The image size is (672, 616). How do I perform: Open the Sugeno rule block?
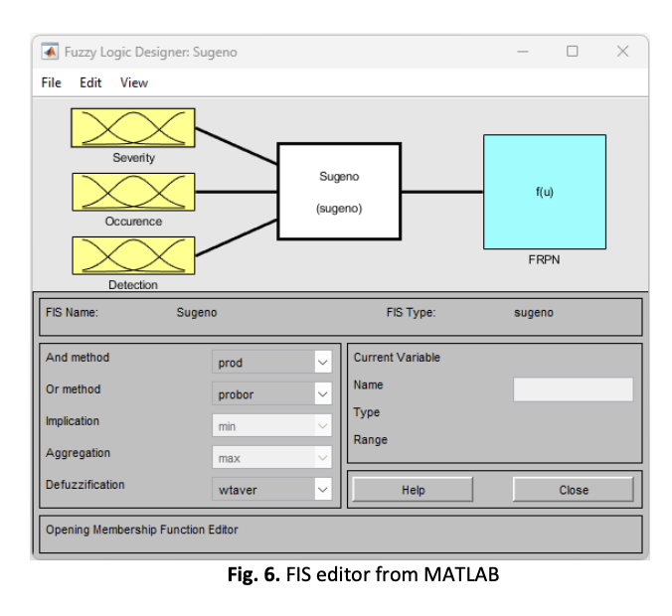338,191
